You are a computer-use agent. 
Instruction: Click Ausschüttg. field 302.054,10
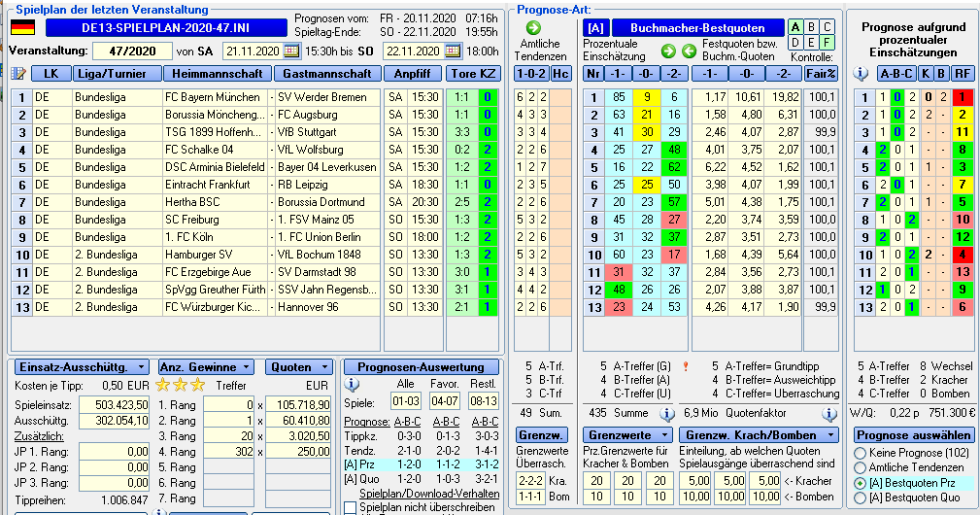(115, 421)
